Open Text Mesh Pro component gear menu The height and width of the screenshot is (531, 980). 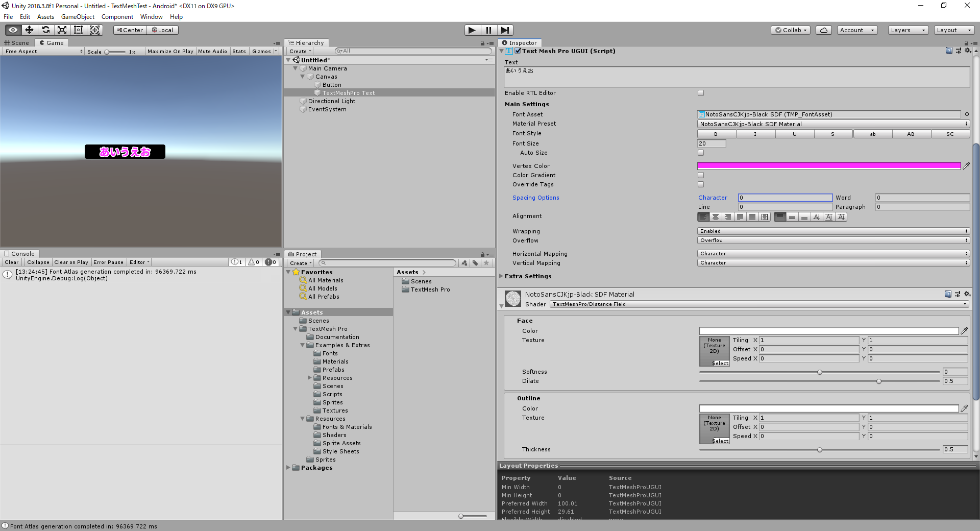[x=967, y=51]
